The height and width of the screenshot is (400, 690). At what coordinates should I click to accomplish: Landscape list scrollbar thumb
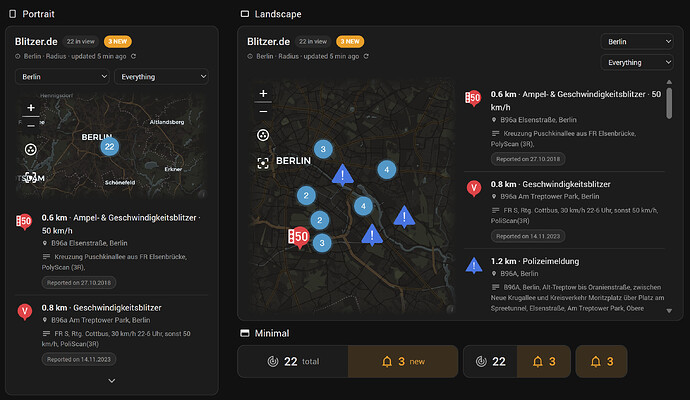pos(669,103)
